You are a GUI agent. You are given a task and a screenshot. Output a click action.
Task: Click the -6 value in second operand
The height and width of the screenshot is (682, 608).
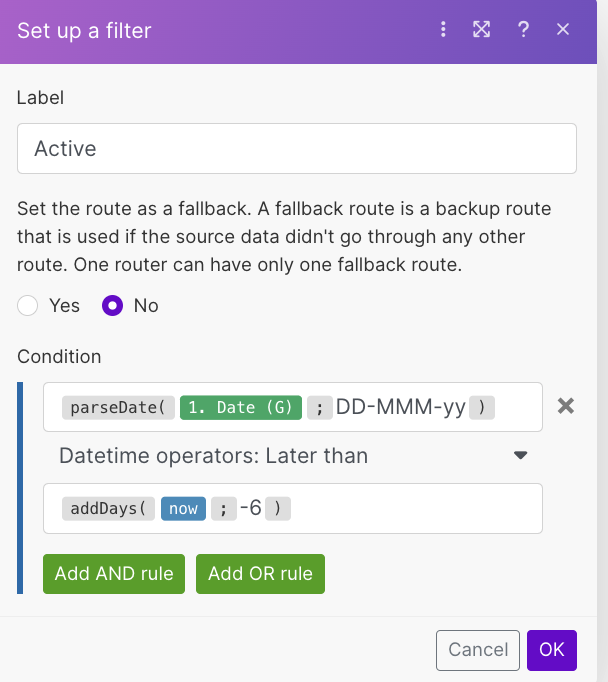pyautogui.click(x=250, y=509)
